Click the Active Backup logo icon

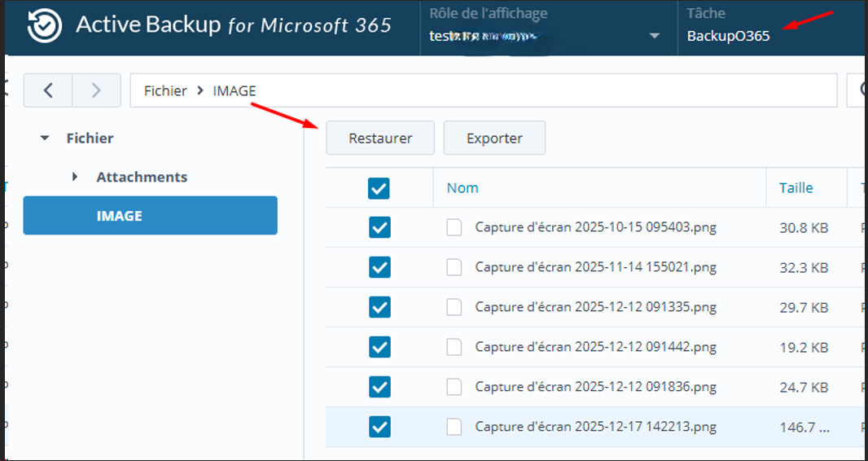(44, 25)
